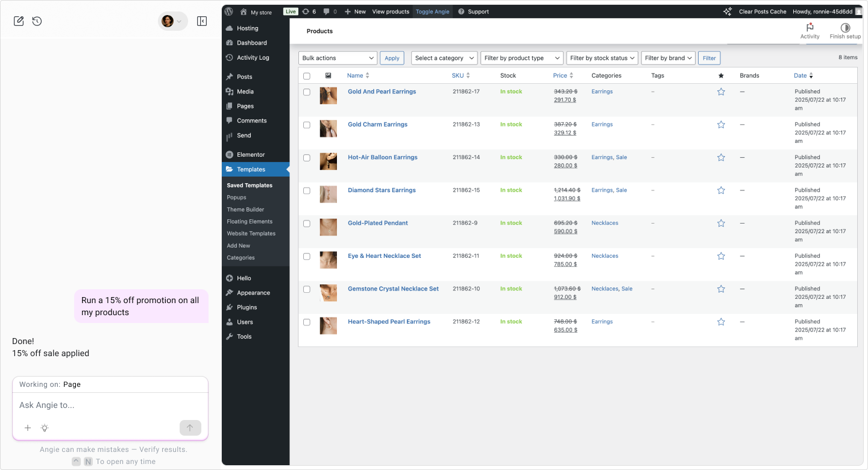Open the Select a category dropdown

point(444,58)
